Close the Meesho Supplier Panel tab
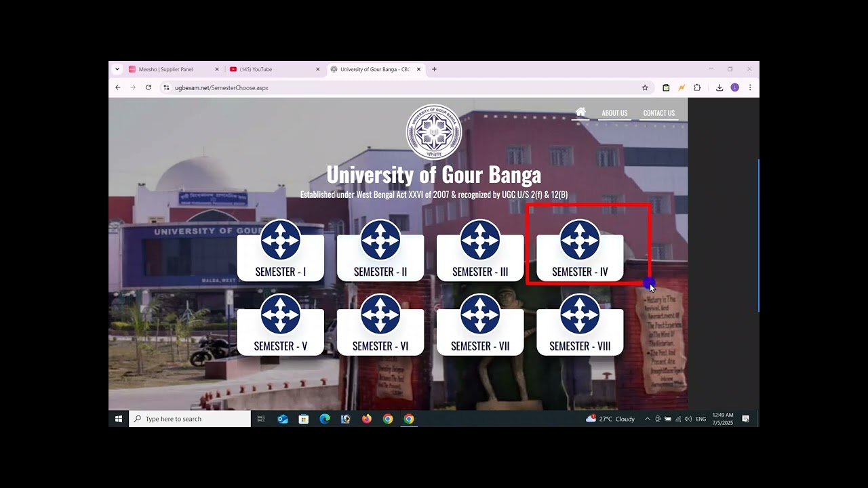The image size is (868, 488). pyautogui.click(x=217, y=69)
